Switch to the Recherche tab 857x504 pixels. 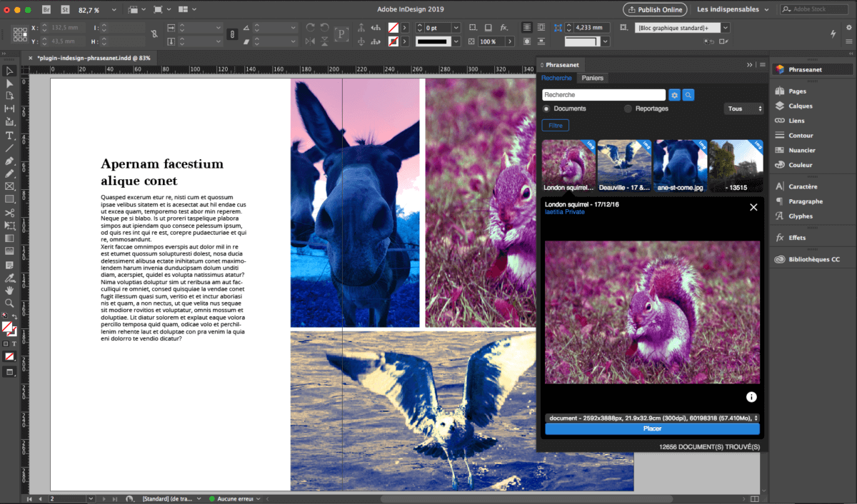pyautogui.click(x=556, y=78)
